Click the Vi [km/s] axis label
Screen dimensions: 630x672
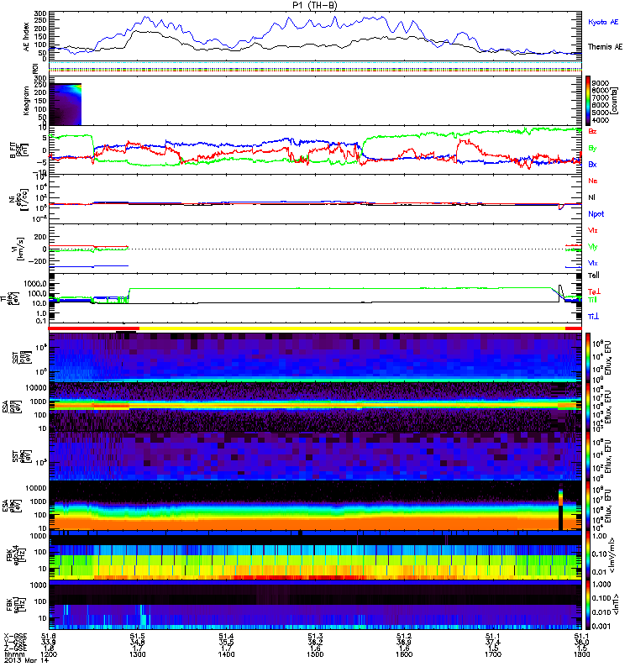click(18, 249)
